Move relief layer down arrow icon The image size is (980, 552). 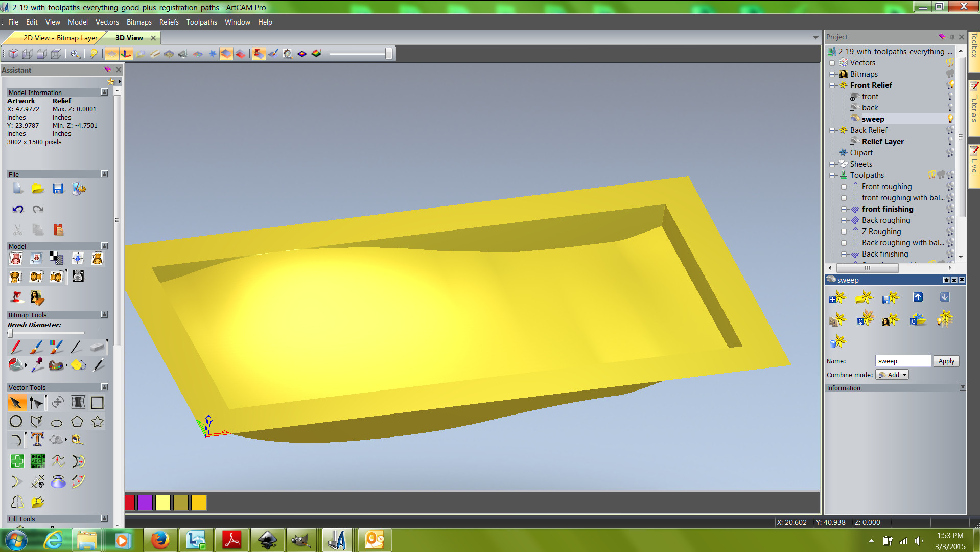945,297
